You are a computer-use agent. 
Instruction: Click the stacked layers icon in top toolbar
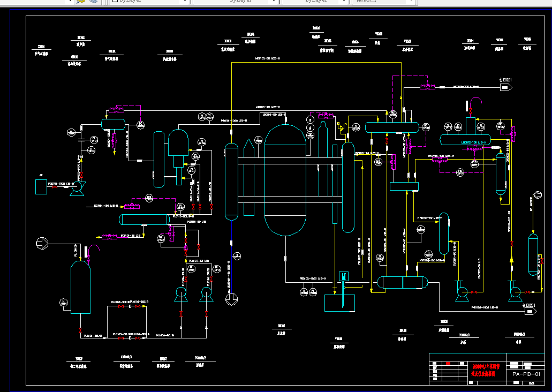coord(93,2)
